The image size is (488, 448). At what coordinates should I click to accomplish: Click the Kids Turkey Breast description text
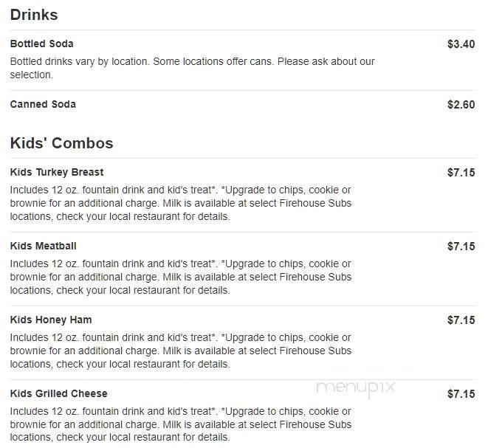point(181,203)
